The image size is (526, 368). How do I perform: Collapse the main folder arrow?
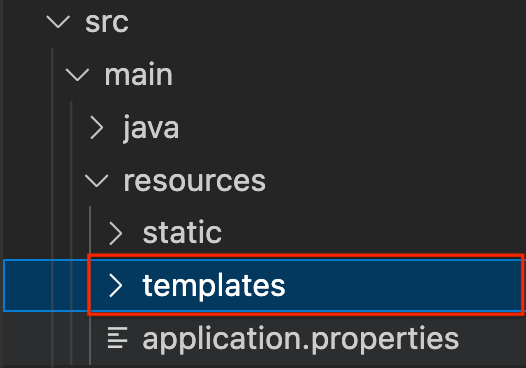[x=77, y=75]
